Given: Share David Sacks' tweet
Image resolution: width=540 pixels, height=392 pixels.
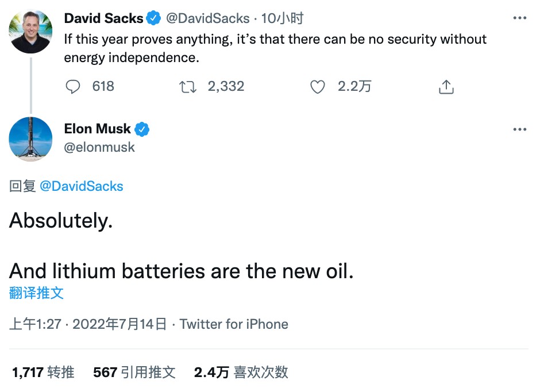Looking at the screenshot, I should (x=446, y=87).
